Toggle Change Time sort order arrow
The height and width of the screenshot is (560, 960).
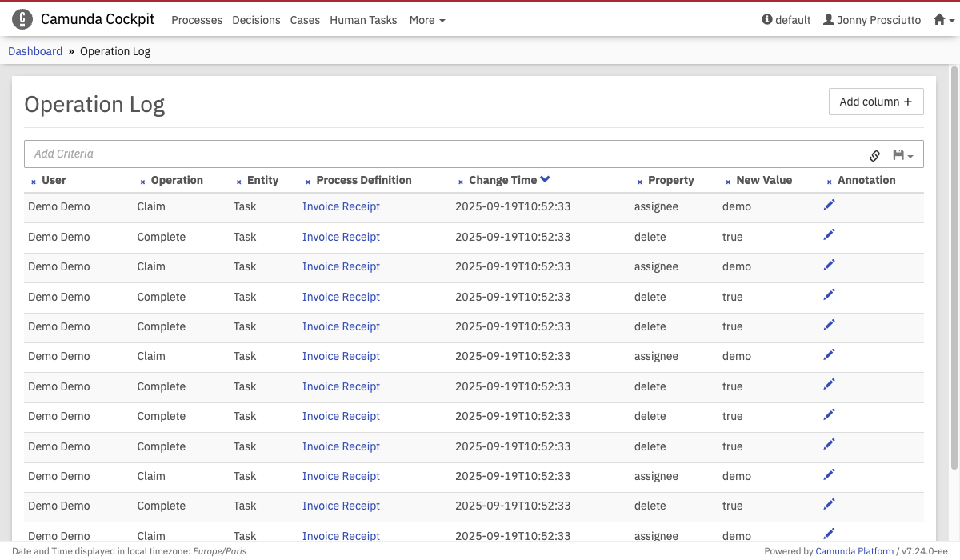[x=545, y=180]
